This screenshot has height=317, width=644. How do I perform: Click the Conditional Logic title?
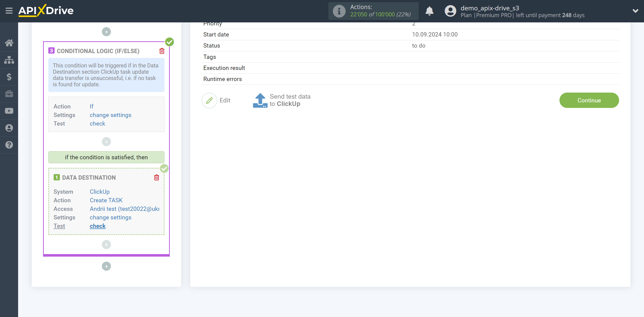tap(98, 51)
